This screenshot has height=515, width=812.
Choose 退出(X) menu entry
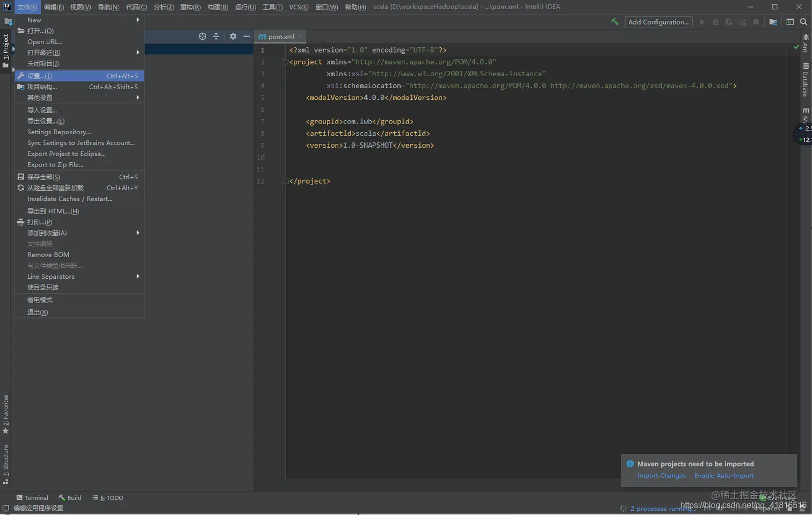79,313
